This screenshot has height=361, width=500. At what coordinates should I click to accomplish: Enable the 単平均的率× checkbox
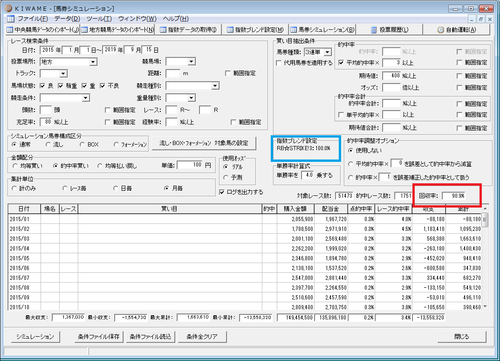[341, 115]
